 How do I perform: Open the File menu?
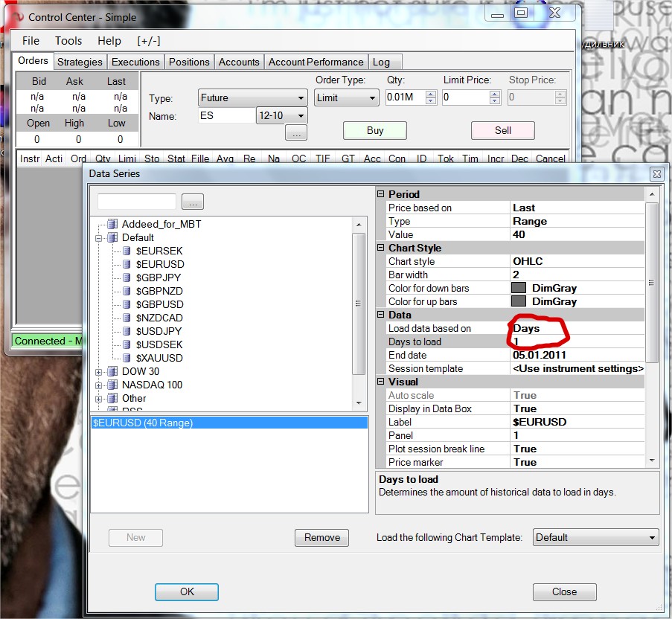coord(31,41)
